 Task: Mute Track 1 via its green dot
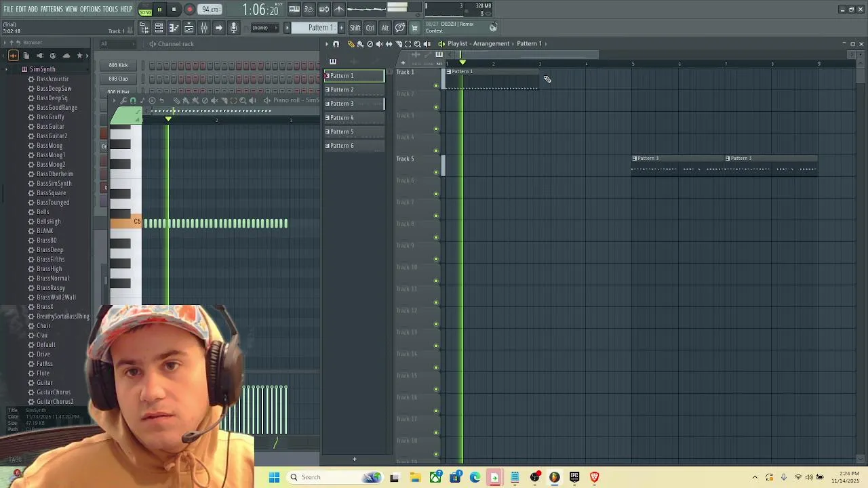click(x=436, y=85)
